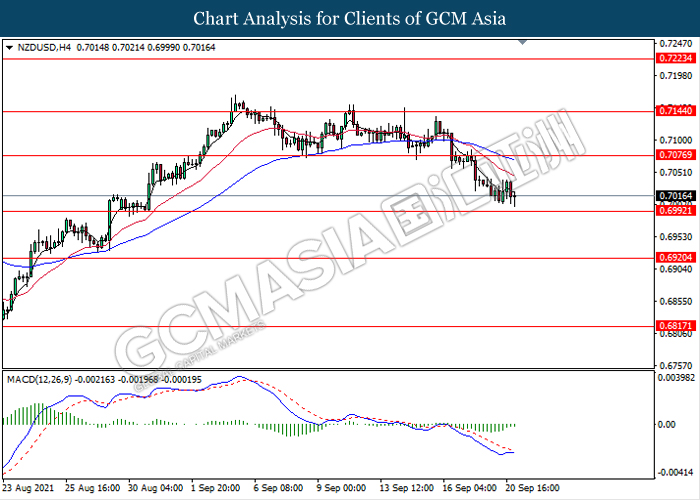Click the Chart Analysis for Clients title

point(350,18)
